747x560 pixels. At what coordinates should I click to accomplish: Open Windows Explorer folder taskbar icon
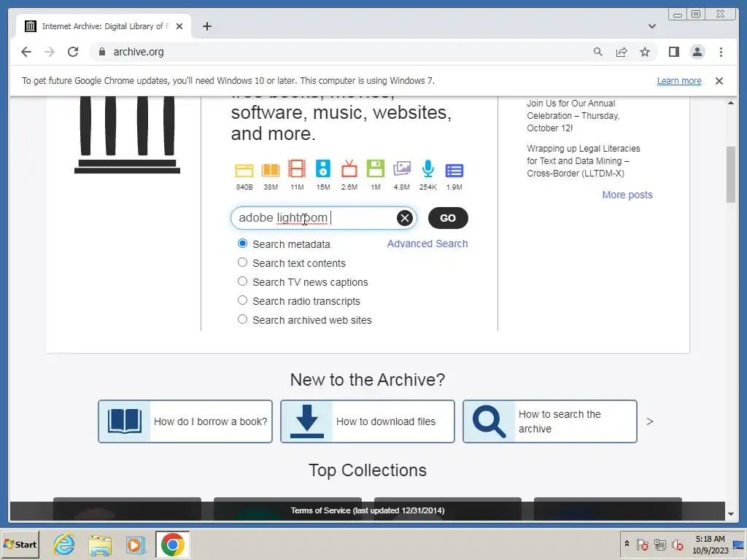point(99,544)
